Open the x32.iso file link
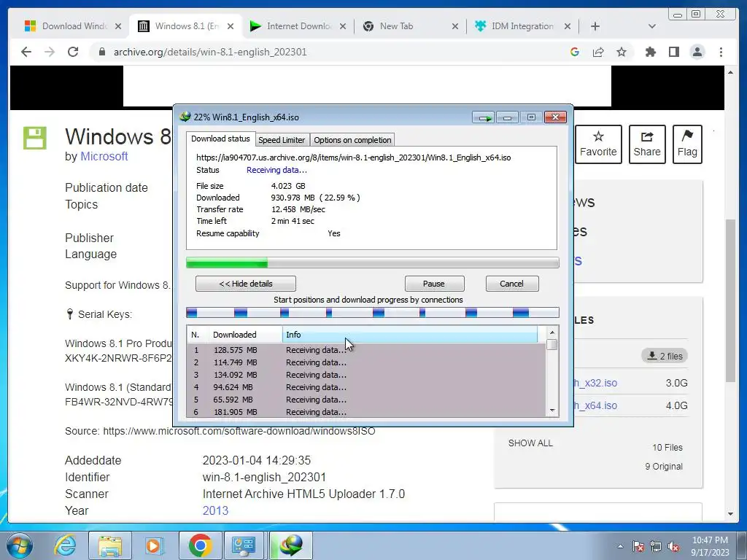This screenshot has width=747, height=560. click(x=595, y=383)
